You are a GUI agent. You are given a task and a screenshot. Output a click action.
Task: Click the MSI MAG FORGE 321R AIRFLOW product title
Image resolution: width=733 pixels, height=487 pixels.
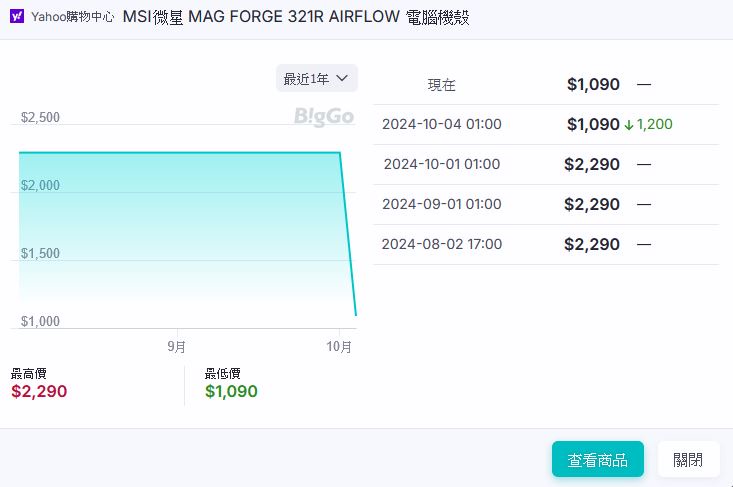295,18
